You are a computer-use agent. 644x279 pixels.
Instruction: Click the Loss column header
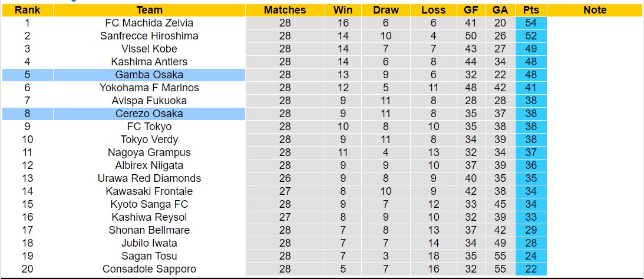point(434,10)
